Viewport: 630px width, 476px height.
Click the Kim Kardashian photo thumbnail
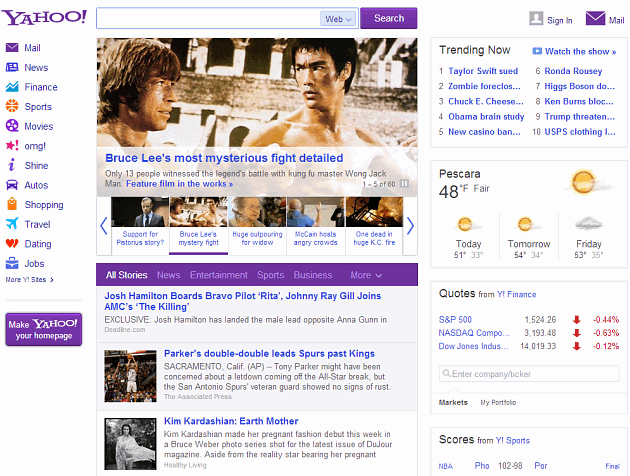[x=130, y=444]
